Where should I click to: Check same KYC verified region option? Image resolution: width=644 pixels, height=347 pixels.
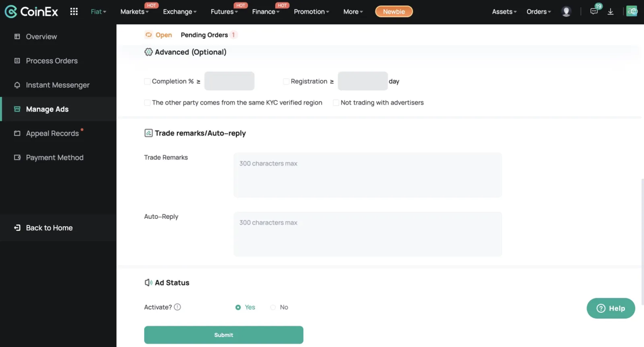(147, 103)
